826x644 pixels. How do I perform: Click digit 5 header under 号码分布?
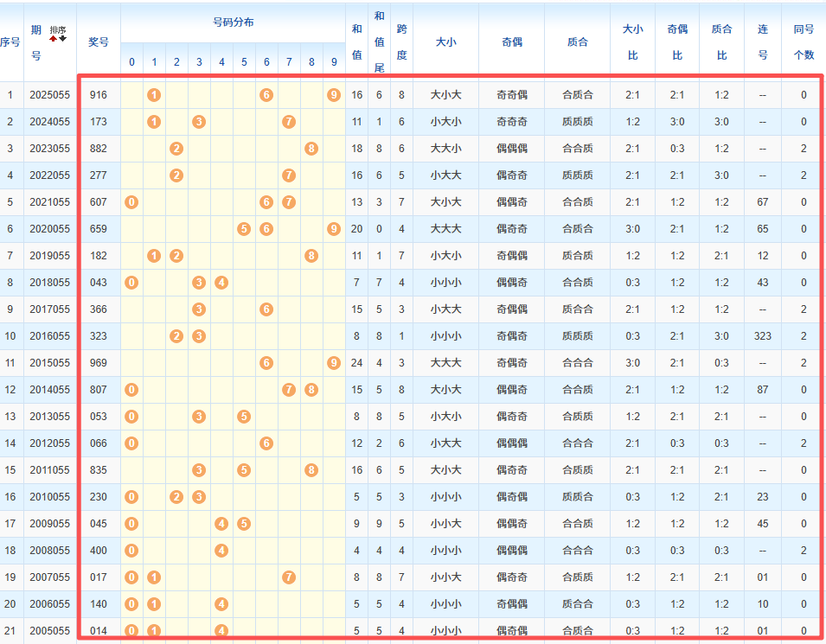tap(244, 62)
